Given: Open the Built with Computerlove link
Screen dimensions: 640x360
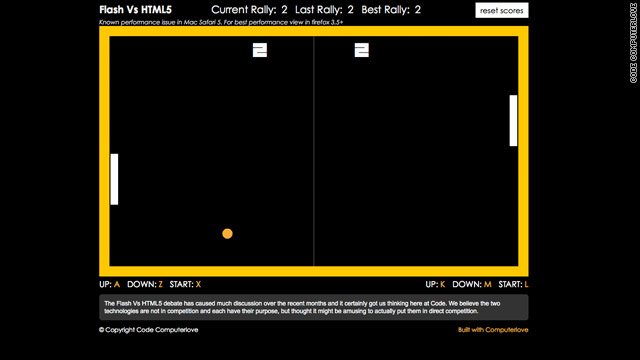Looking at the screenshot, I should pos(493,330).
